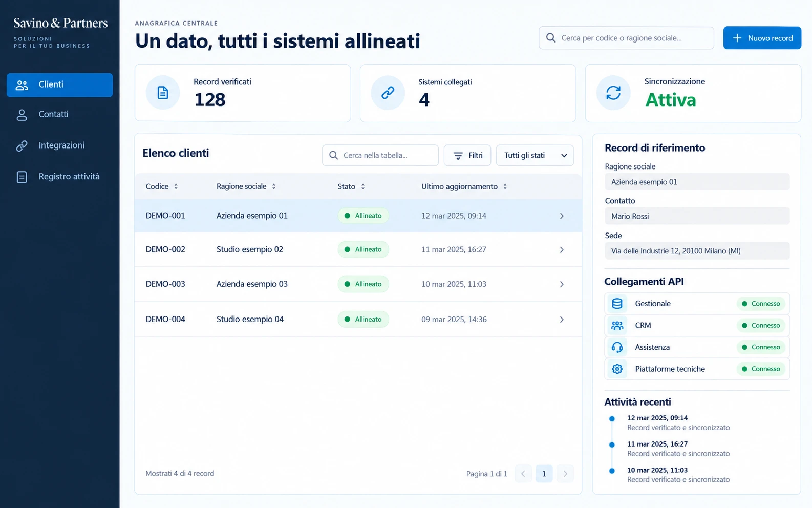
Task: Expand the DEMO-002 row chevron
Action: (x=562, y=250)
